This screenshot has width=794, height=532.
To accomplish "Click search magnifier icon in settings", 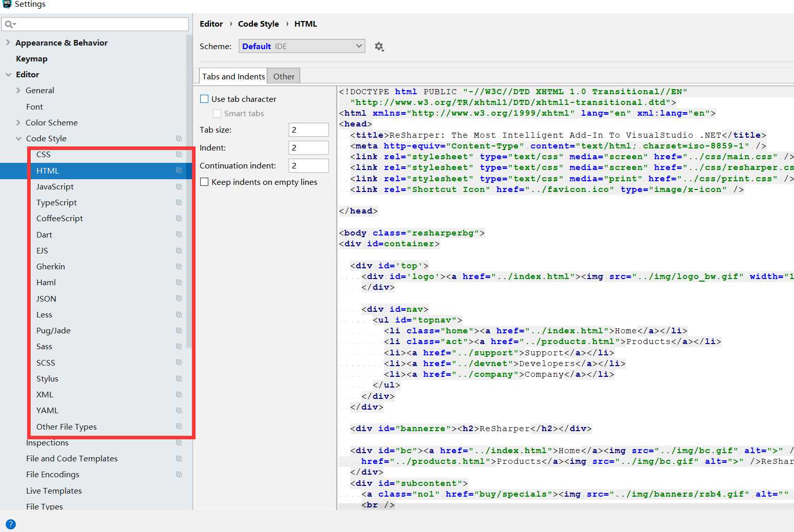I will point(10,24).
